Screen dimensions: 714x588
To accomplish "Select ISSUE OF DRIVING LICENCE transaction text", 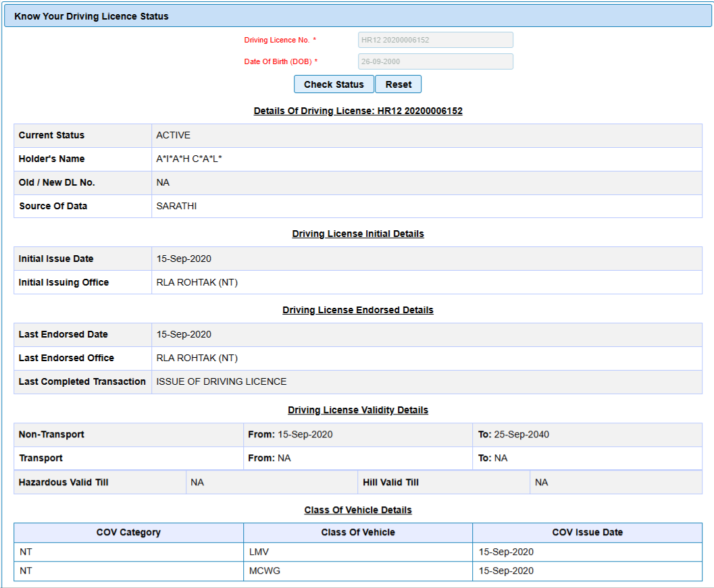I will [x=222, y=381].
